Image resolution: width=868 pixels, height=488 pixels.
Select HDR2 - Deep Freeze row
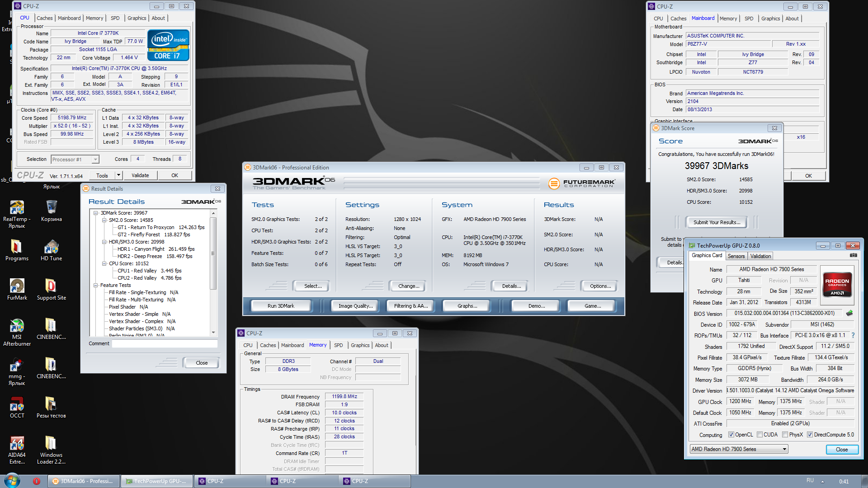pyautogui.click(x=155, y=256)
